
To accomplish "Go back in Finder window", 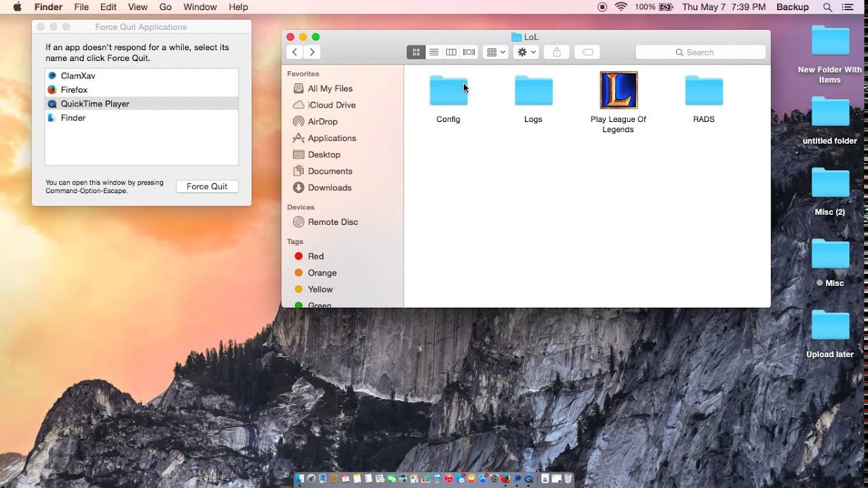I will tap(295, 52).
